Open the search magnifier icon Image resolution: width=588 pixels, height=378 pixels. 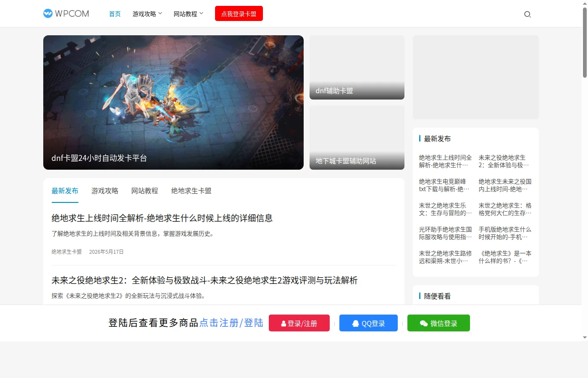[x=528, y=14]
